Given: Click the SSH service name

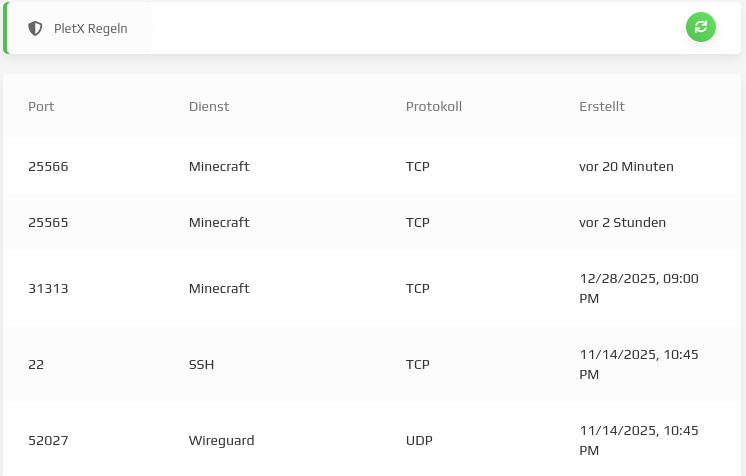Looking at the screenshot, I should [x=201, y=364].
